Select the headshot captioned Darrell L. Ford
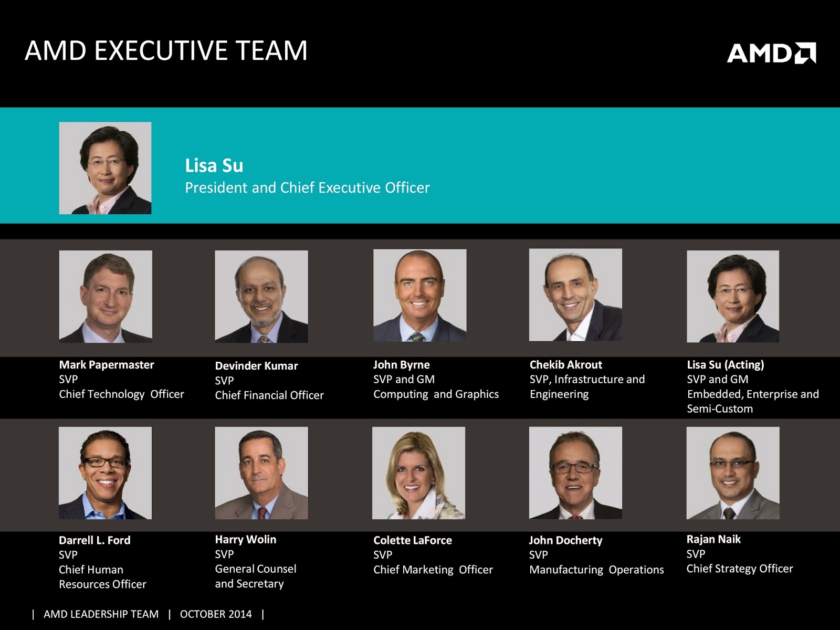Screen dimensions: 840x630 pyautogui.click(x=105, y=473)
